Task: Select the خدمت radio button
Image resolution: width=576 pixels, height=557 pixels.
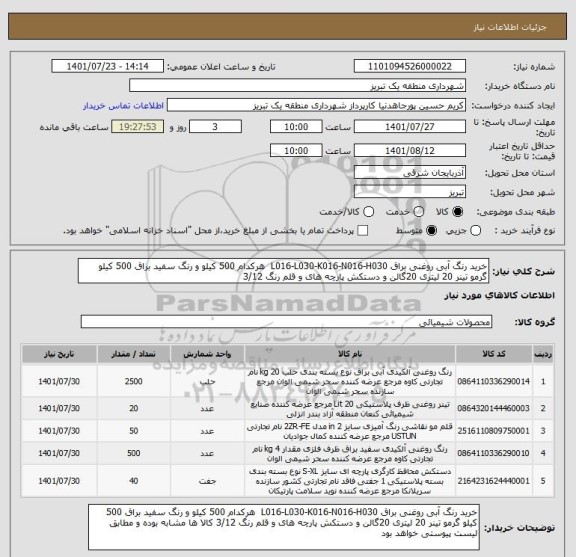Action: (x=419, y=212)
